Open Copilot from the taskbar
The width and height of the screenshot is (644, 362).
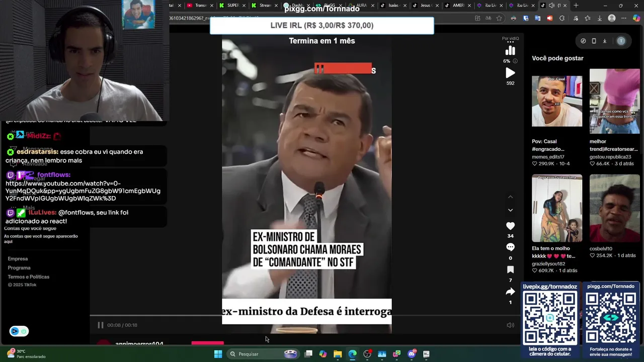[323, 354]
